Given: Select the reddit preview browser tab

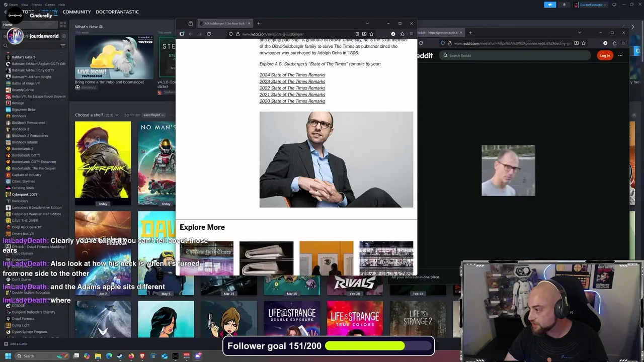Looking at the screenshot, I should point(440,33).
